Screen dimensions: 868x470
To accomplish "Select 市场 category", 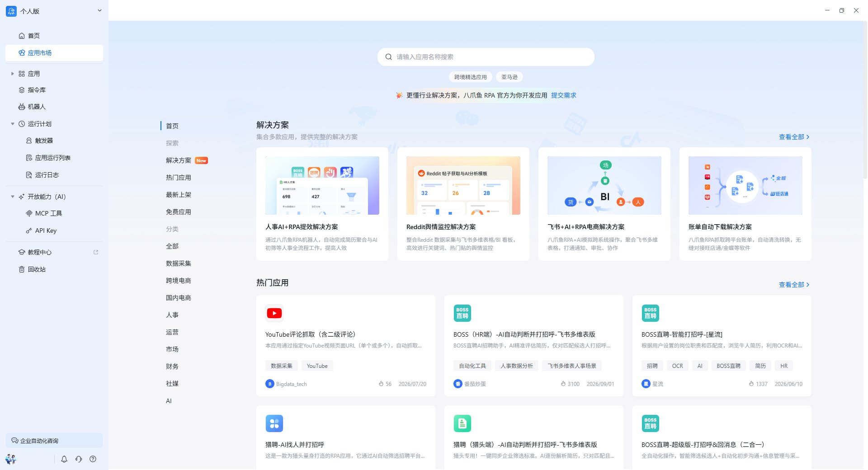I will click(x=172, y=349).
